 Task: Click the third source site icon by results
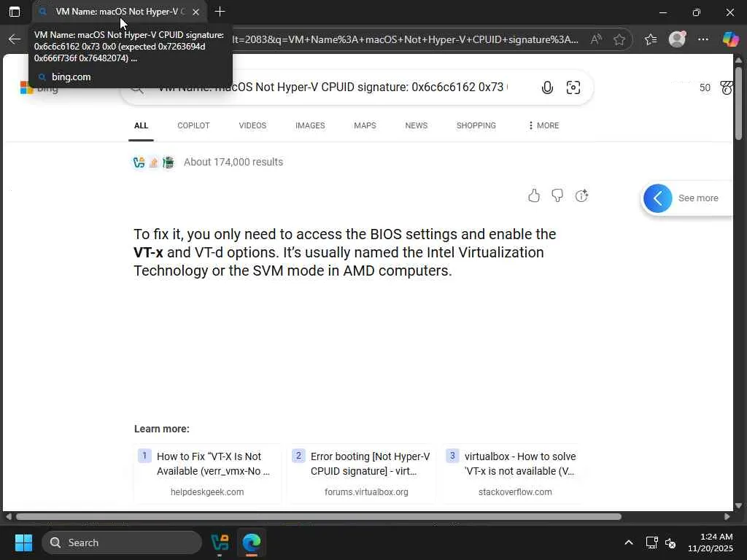[x=169, y=163]
